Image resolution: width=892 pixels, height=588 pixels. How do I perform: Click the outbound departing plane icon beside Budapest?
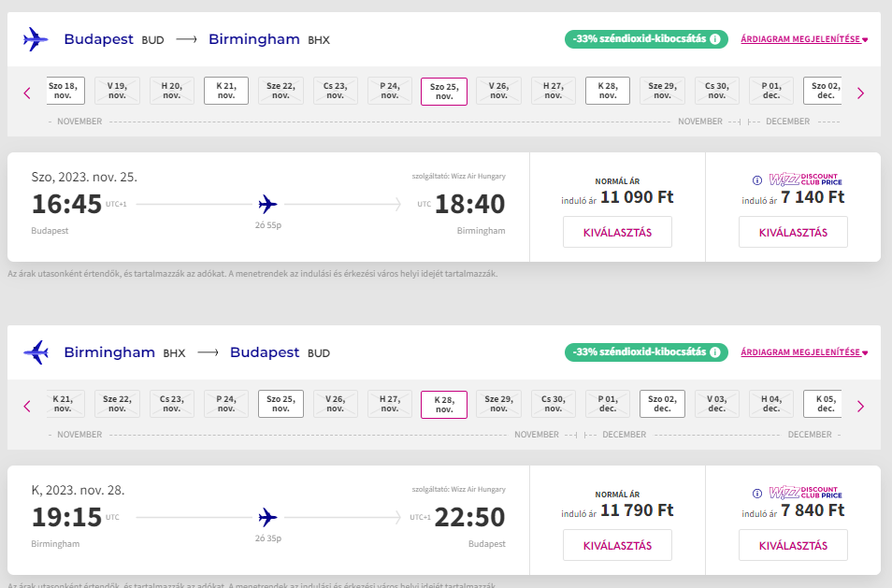coord(36,40)
